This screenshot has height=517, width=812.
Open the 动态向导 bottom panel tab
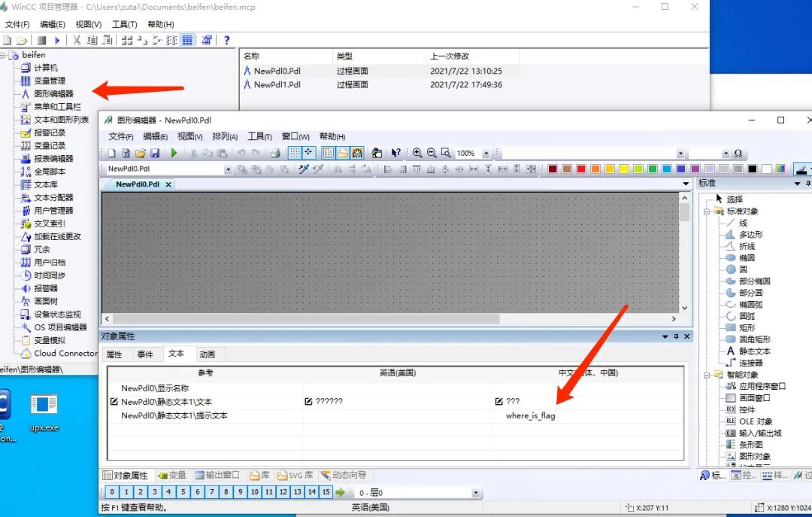pos(344,475)
